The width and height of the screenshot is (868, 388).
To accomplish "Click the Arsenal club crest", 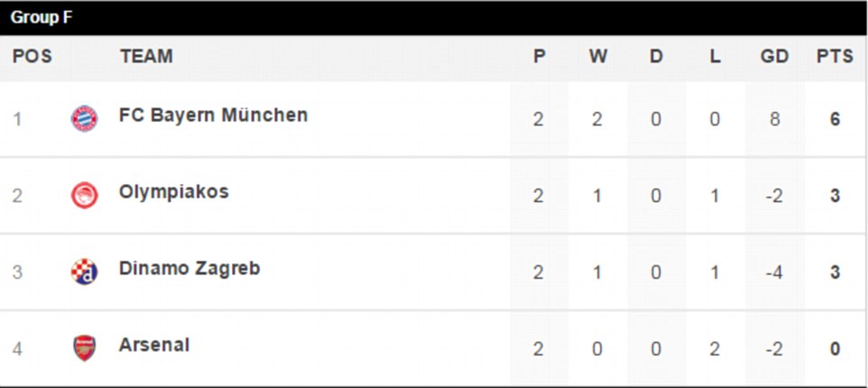I will [x=84, y=347].
